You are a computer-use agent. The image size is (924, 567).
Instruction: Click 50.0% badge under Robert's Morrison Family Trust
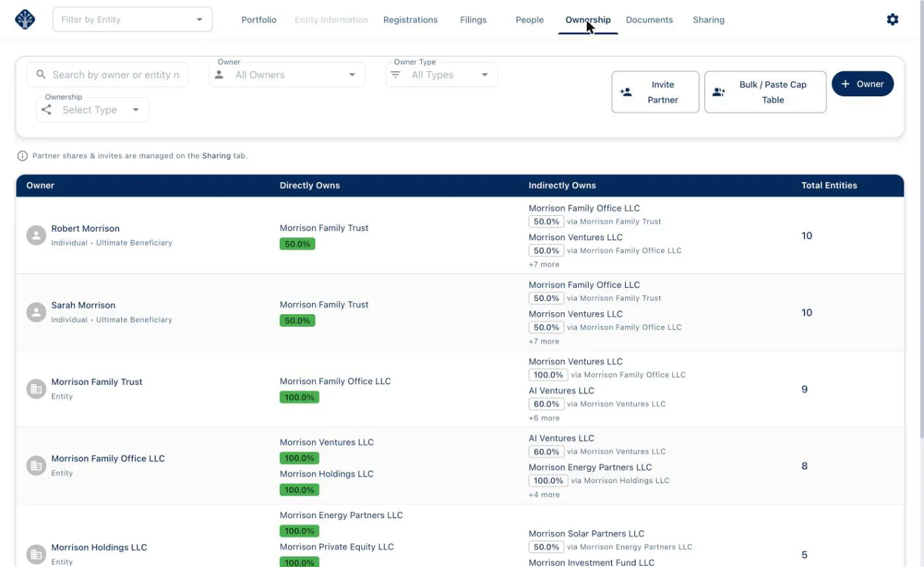298,244
